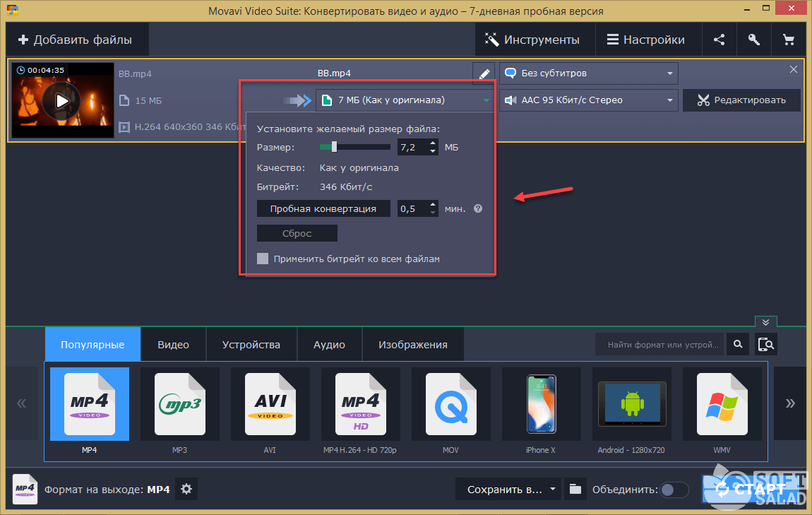Click the output file name BB.mp4
Screen dimensions: 812x515
coord(334,73)
